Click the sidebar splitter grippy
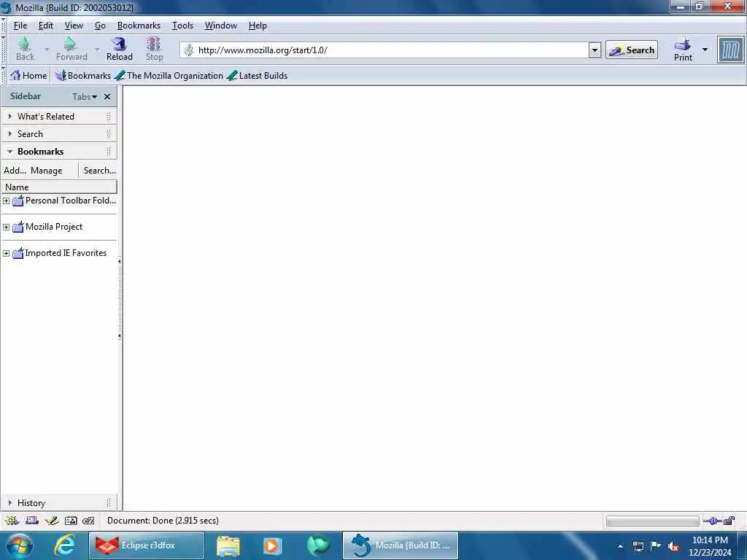Screen dimensions: 747x560 coord(120,298)
